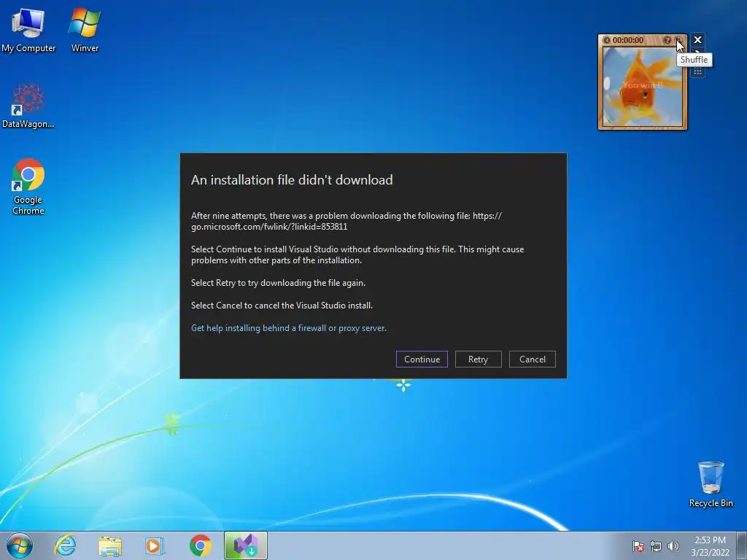Open Action Center flag in system tray
Screen dimensions: 747x560
(638, 546)
